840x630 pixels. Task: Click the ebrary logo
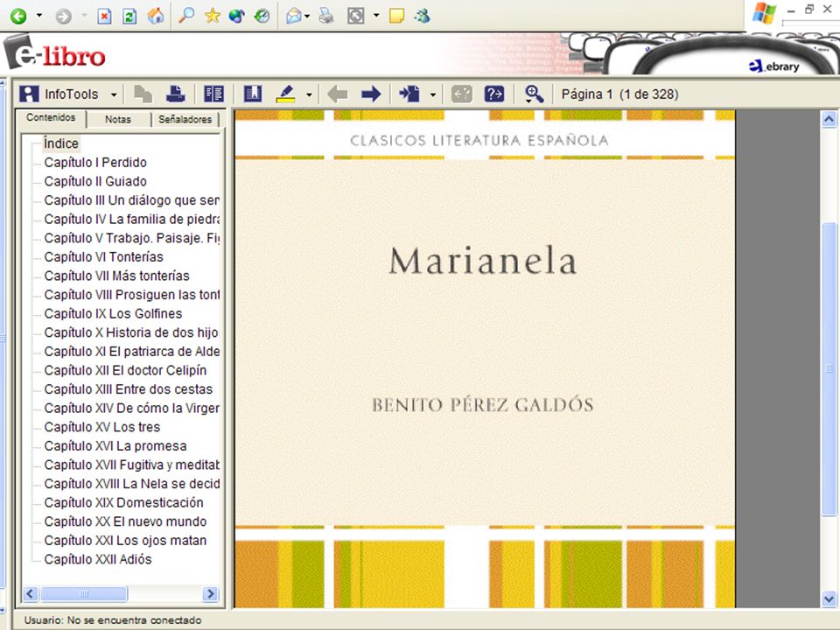(773, 66)
